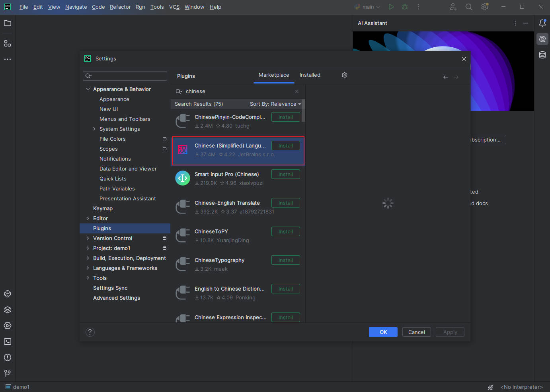This screenshot has width=550, height=392.
Task: Select Advanced Settings in settings tree
Action: click(x=117, y=298)
